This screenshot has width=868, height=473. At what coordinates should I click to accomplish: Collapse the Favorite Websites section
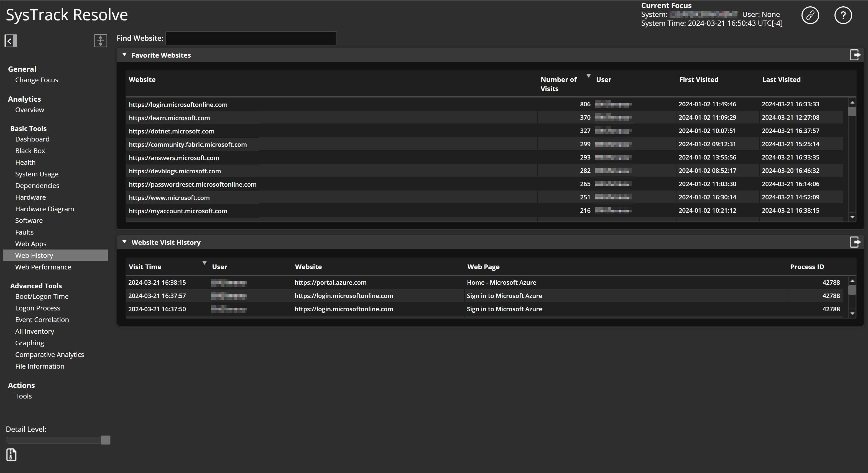click(x=124, y=55)
